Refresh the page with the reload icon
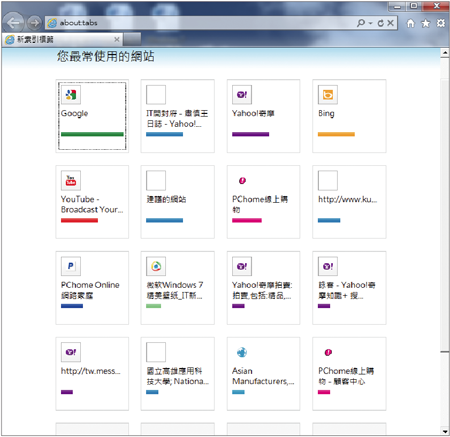This screenshot has height=437, width=450. click(381, 23)
